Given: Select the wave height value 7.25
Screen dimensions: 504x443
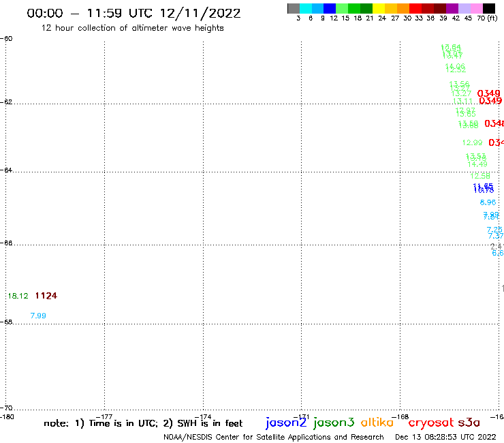Looking at the screenshot, I should coord(494,230).
